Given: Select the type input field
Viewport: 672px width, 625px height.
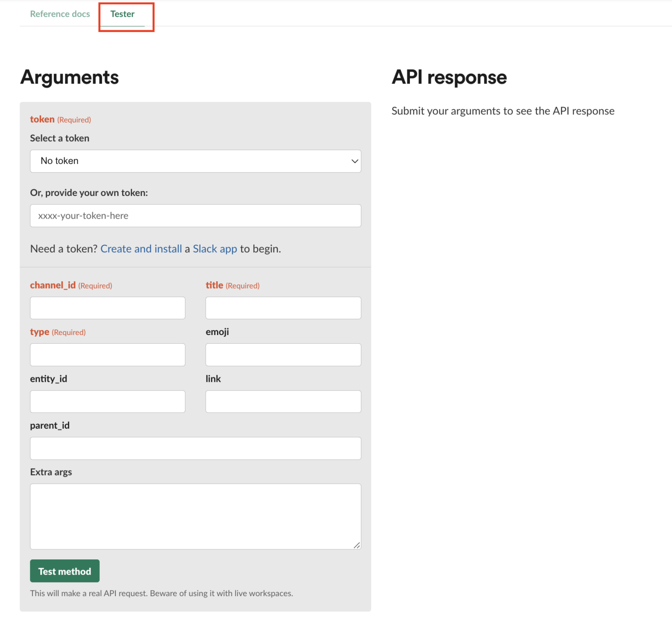Looking at the screenshot, I should click(107, 355).
